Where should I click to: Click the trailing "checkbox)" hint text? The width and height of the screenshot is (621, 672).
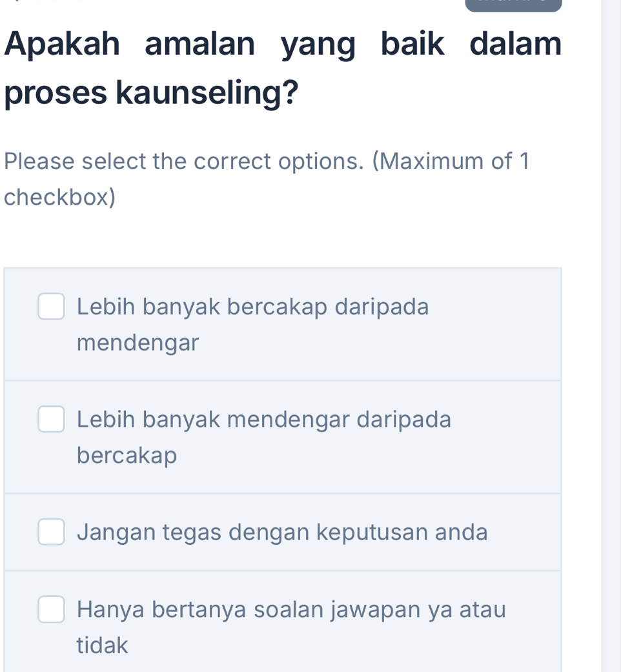[60, 198]
